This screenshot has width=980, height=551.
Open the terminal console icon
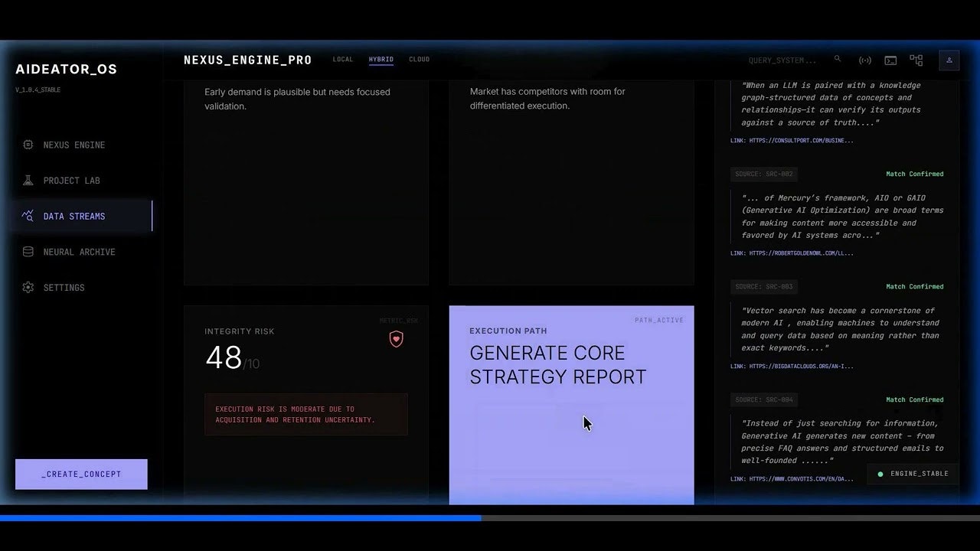click(x=890, y=60)
